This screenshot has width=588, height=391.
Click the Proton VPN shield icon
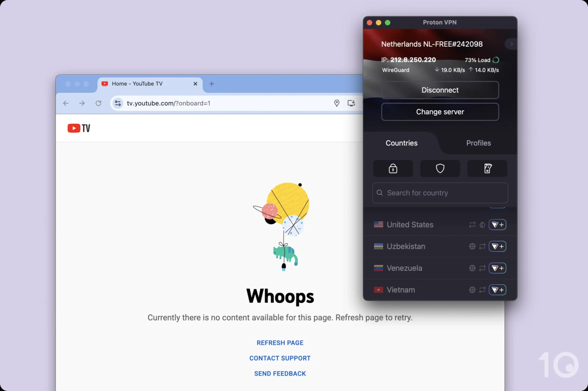440,169
